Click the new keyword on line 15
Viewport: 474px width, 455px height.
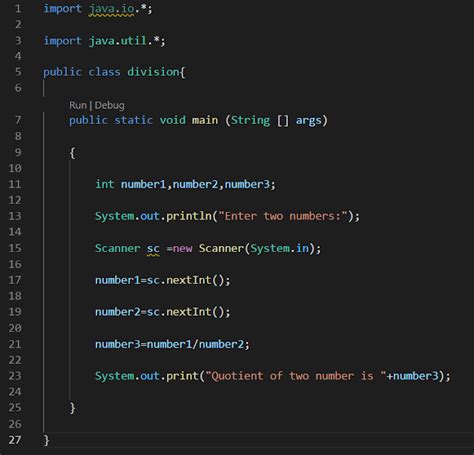183,248
